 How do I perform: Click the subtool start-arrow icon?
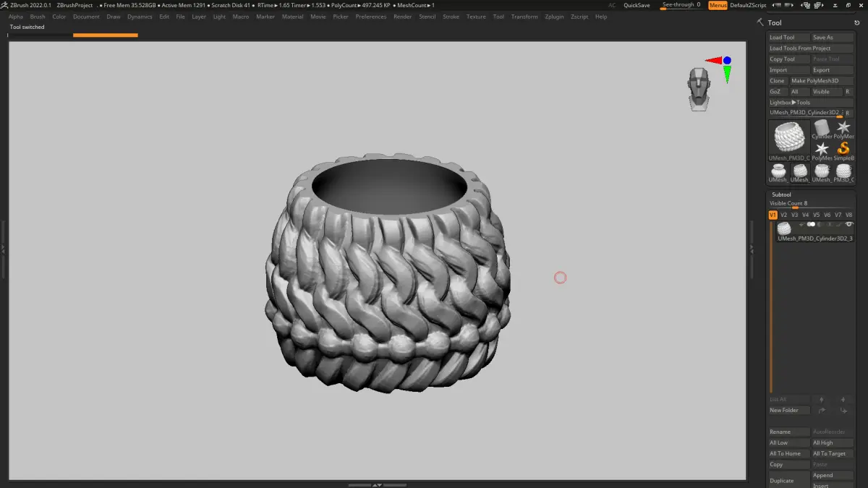pyautogui.click(x=801, y=225)
